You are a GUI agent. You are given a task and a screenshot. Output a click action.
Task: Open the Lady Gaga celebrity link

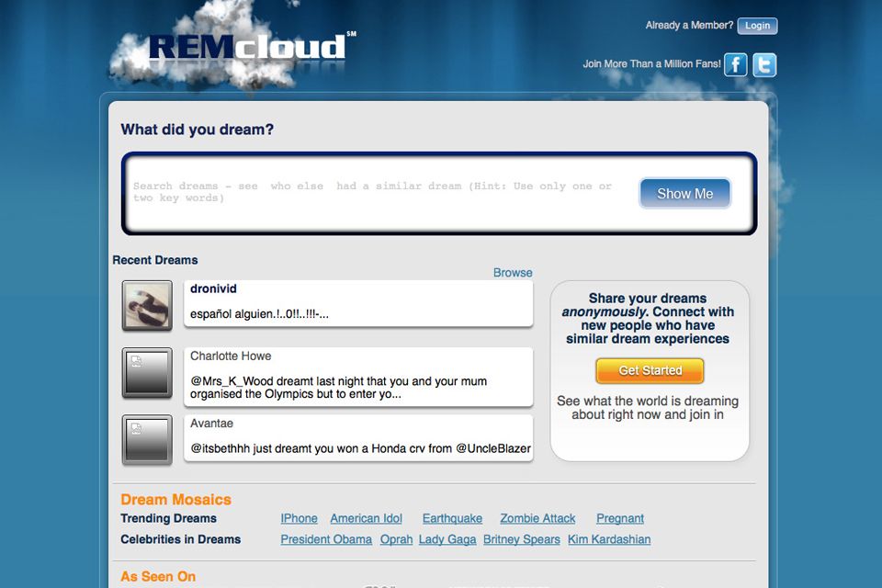coord(447,539)
